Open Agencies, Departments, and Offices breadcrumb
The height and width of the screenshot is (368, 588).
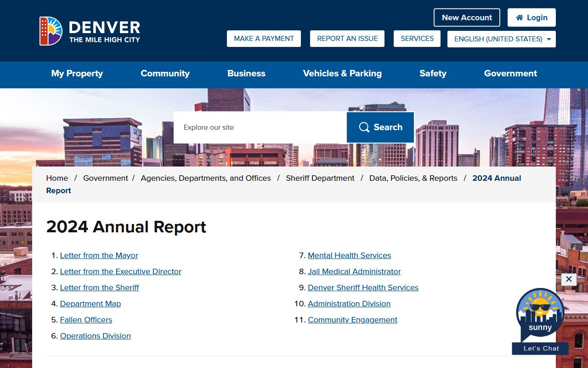pyautogui.click(x=206, y=178)
